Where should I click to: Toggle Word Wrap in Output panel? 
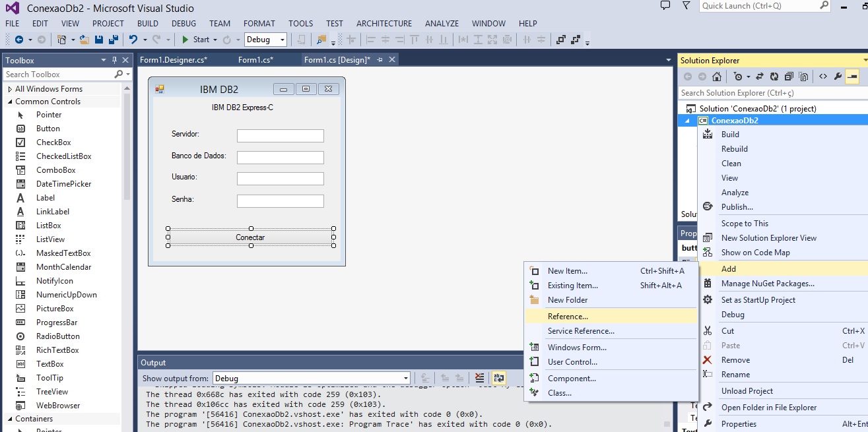tap(498, 378)
